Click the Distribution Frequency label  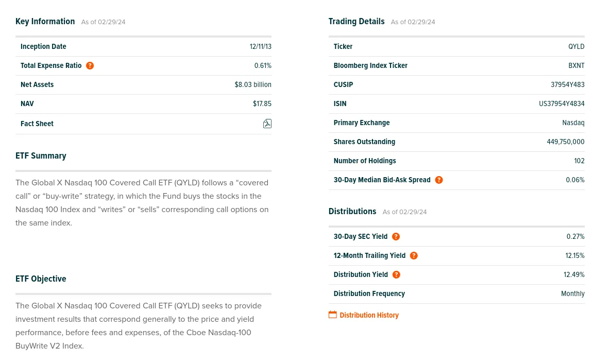369,294
